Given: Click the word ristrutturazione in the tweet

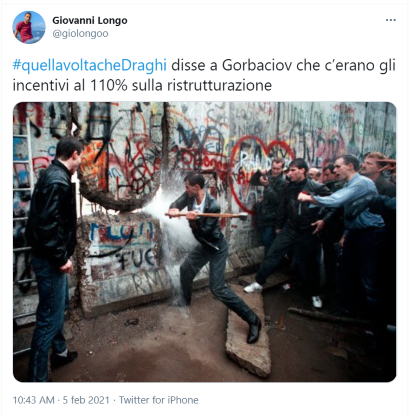Looking at the screenshot, I should (219, 85).
